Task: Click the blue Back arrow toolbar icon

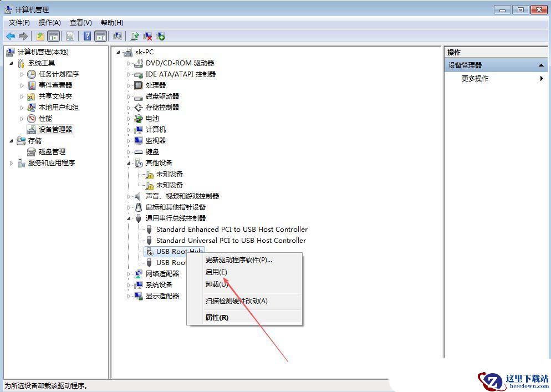Action: coord(10,37)
